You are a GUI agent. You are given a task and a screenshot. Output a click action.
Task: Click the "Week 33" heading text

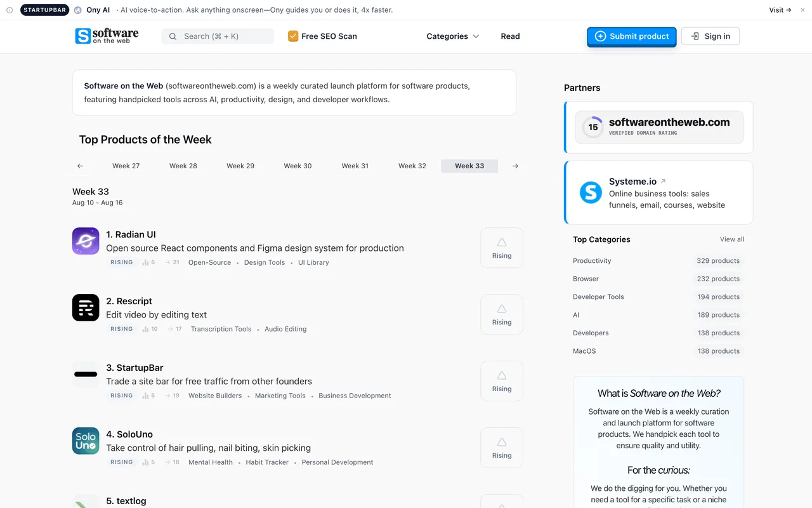91,191
